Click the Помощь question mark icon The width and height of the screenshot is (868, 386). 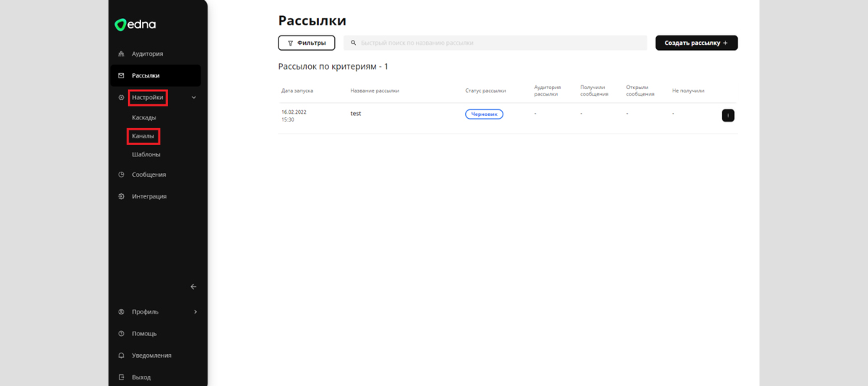point(122,334)
